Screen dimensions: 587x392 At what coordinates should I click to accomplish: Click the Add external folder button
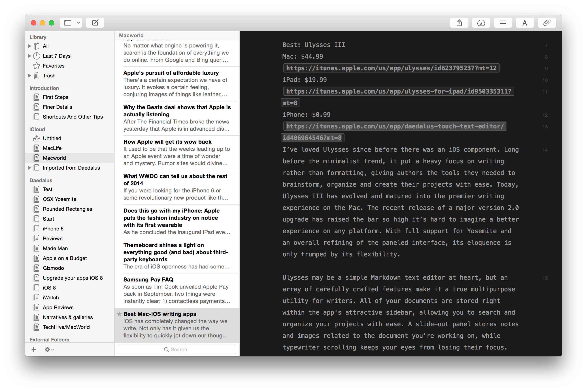(34, 349)
